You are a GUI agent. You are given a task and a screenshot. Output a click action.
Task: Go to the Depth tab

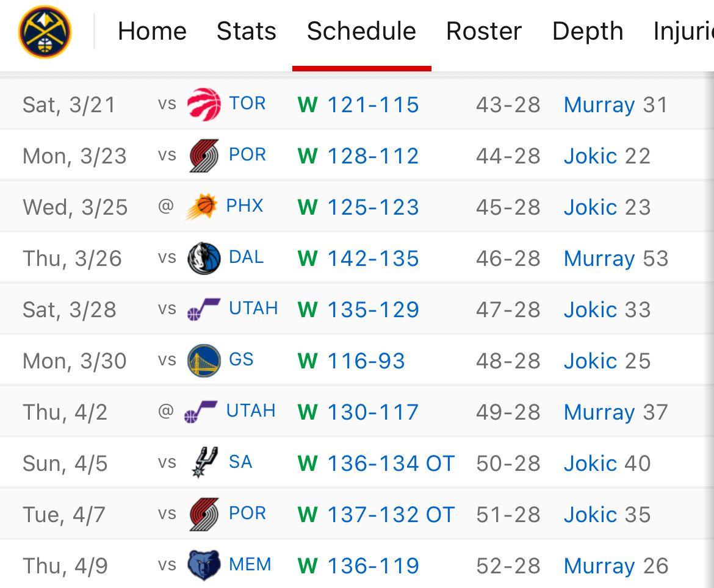pos(588,32)
